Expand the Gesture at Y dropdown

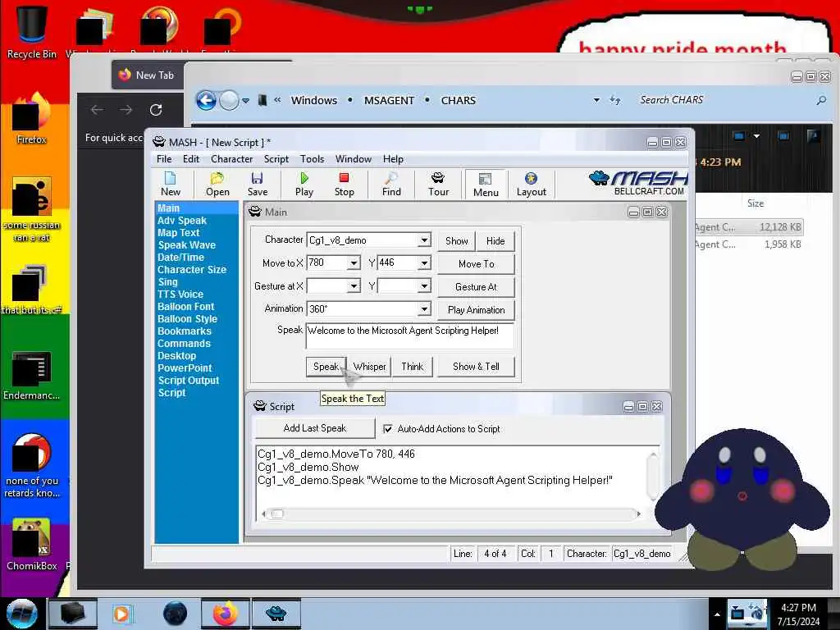coord(424,286)
